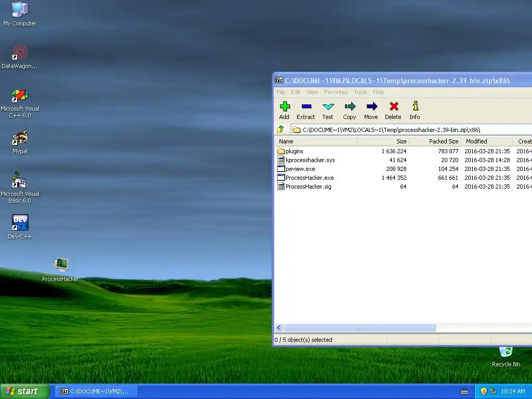532x399 pixels.
Task: Sort files by the Name column
Action: 316,141
